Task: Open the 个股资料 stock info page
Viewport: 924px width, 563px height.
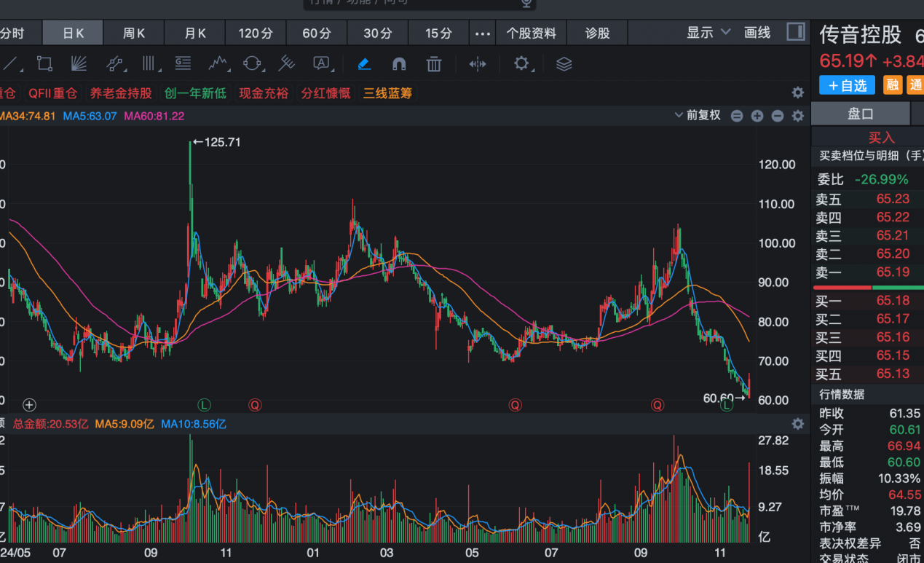Action: point(531,34)
